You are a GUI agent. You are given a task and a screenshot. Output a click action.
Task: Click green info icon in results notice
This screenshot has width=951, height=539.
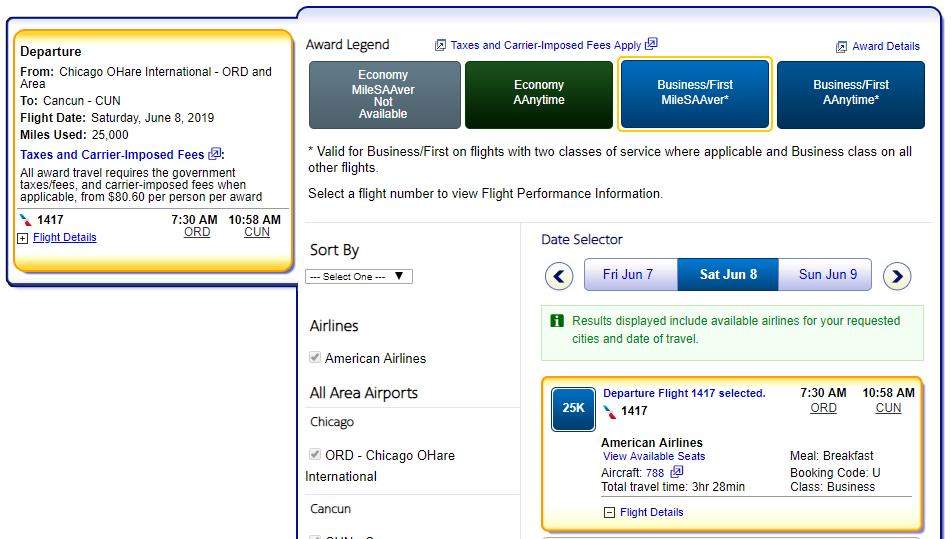click(x=557, y=321)
